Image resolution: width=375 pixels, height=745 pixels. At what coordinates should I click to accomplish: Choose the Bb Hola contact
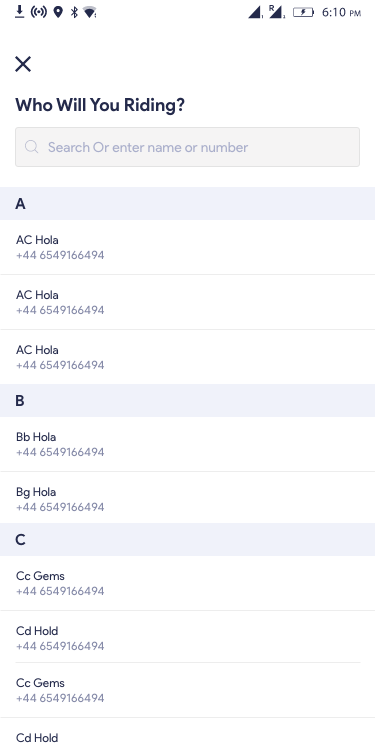(187, 444)
